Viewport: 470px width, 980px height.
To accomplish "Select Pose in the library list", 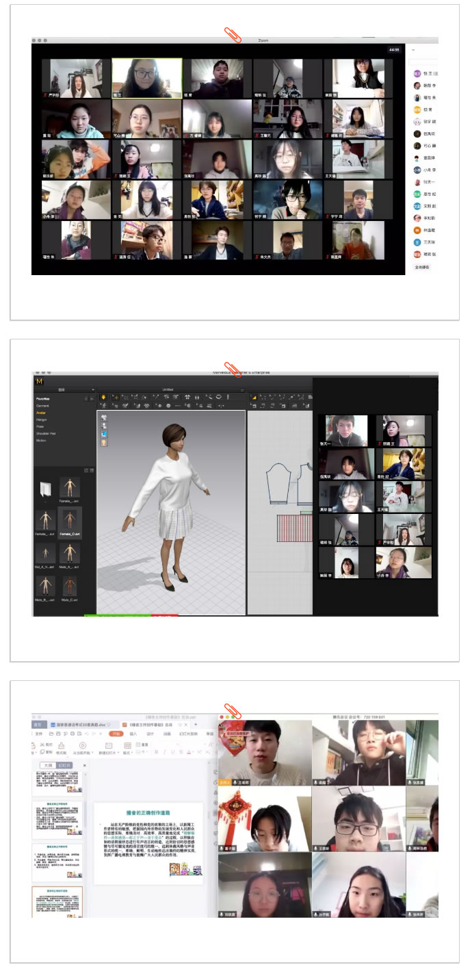I will tap(40, 426).
